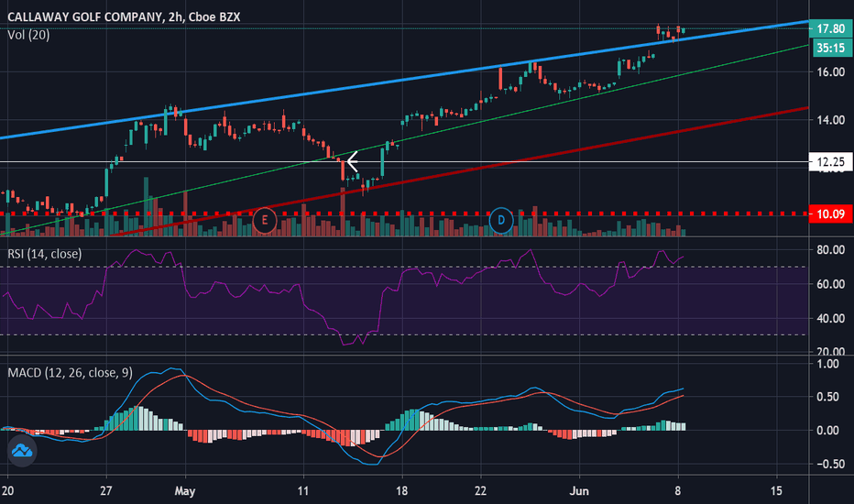Select the RSI (14, close) indicator label
Image resolution: width=854 pixels, height=504 pixels.
[x=45, y=254]
